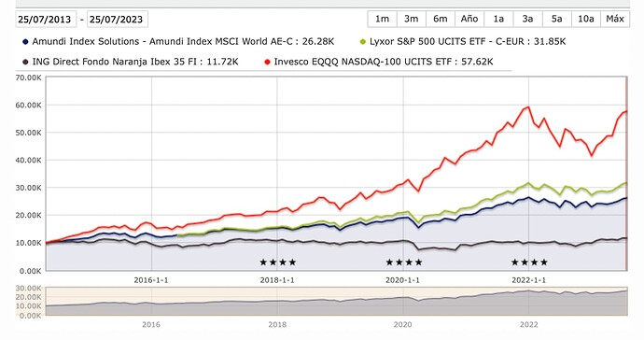644x340 pixels.
Task: Toggle the red Invesco NASDAQ-100 legend dot
Action: point(267,62)
